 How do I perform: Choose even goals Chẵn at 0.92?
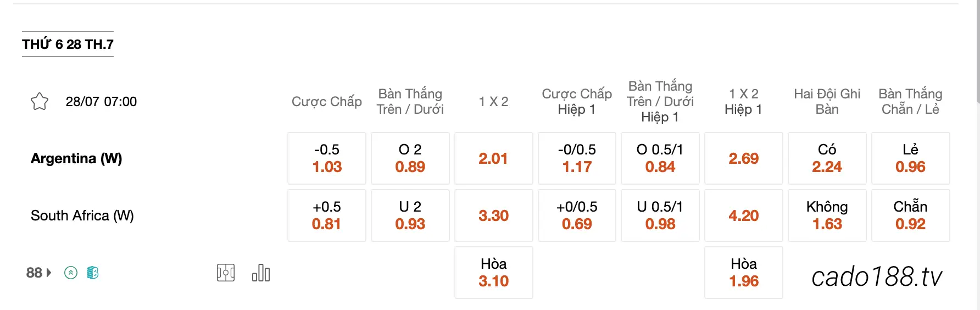pyautogui.click(x=911, y=215)
